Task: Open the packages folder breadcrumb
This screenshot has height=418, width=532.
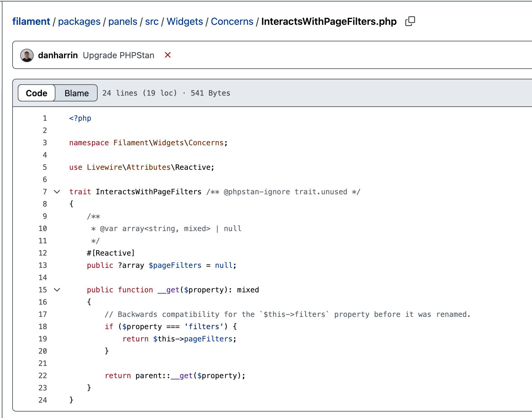Action: pyautogui.click(x=79, y=21)
